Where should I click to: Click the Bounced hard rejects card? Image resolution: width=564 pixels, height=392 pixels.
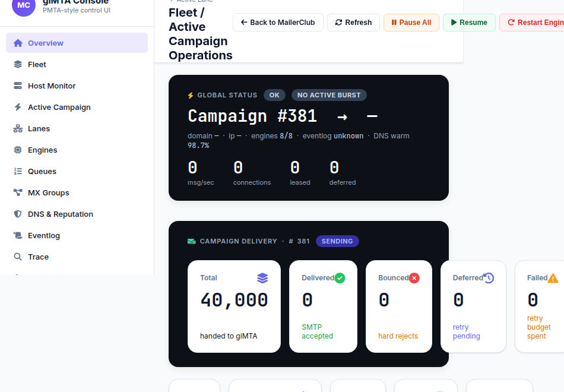coord(398,306)
